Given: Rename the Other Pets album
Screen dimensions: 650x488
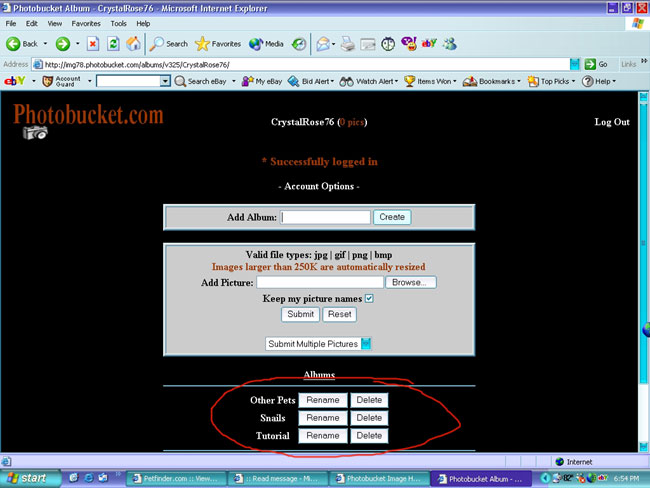Looking at the screenshot, I should [x=323, y=400].
